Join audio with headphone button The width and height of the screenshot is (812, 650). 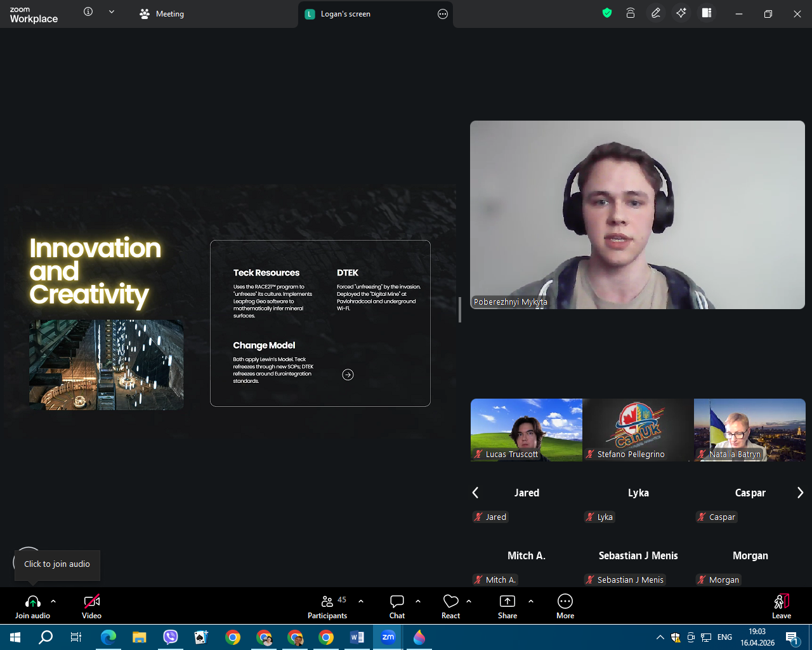33,606
